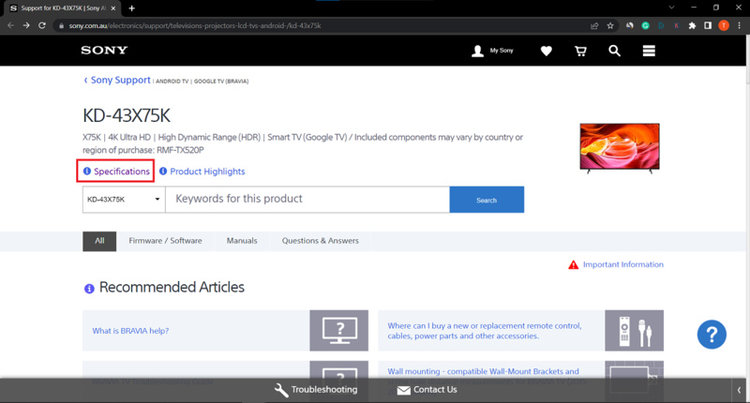Reload the page with refresh icon
This screenshot has height=403, width=750.
(42, 25)
